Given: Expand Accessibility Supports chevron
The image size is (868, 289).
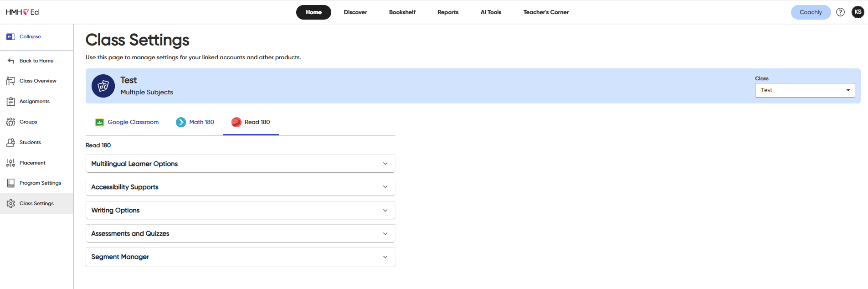Looking at the screenshot, I should [385, 187].
